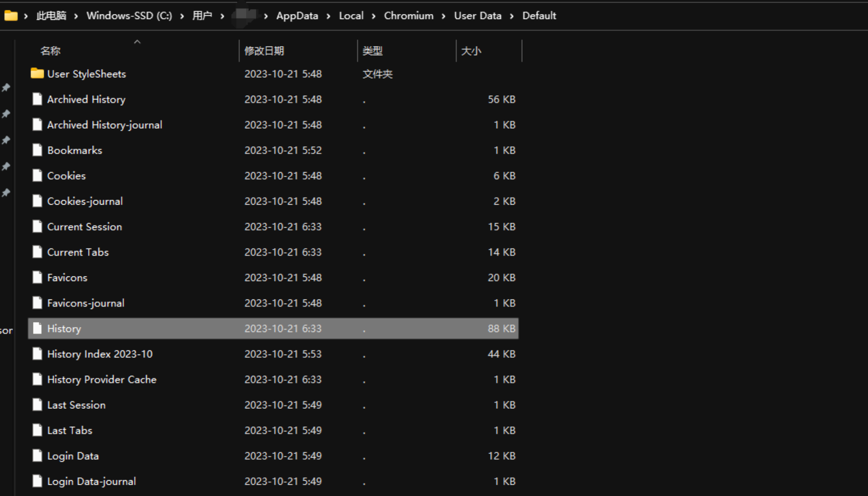Navigate to Windows-SSD (C:) in breadcrumb

click(129, 16)
